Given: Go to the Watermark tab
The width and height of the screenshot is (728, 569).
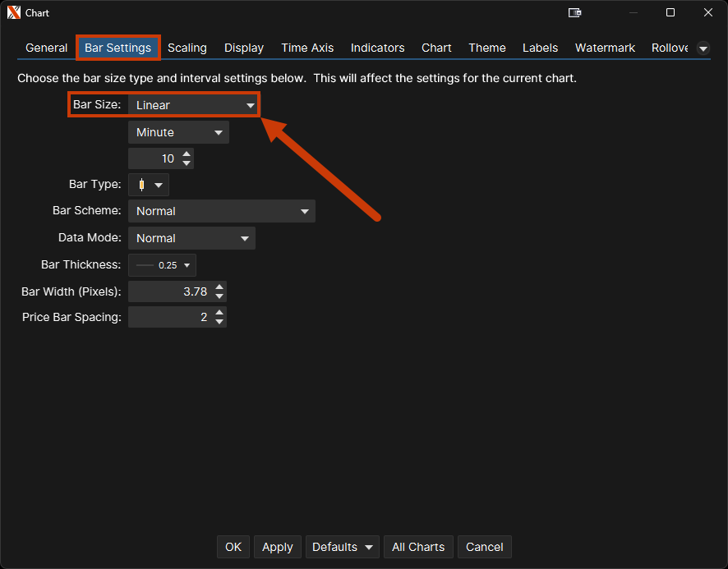Looking at the screenshot, I should 605,48.
